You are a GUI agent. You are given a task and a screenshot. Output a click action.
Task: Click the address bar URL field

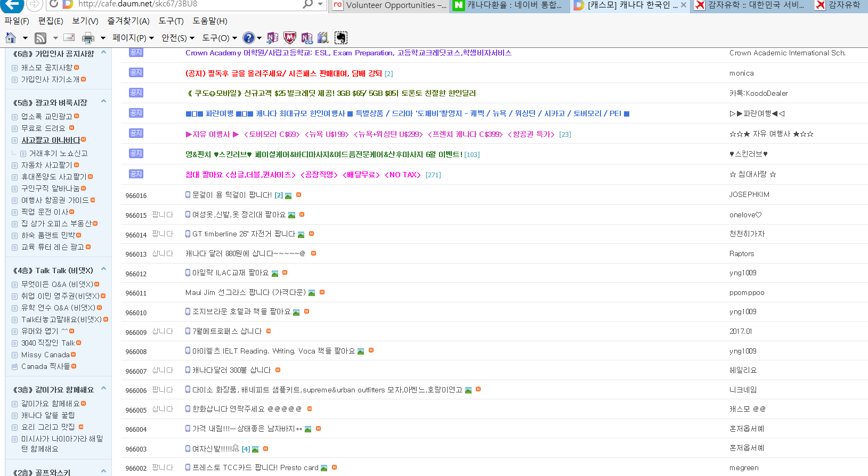point(186,4)
